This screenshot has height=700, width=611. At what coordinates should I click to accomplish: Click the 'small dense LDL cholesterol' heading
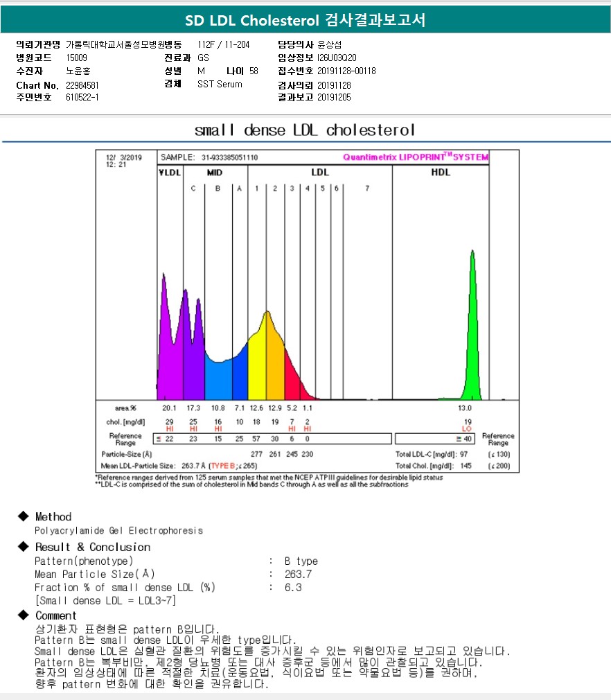(x=305, y=130)
